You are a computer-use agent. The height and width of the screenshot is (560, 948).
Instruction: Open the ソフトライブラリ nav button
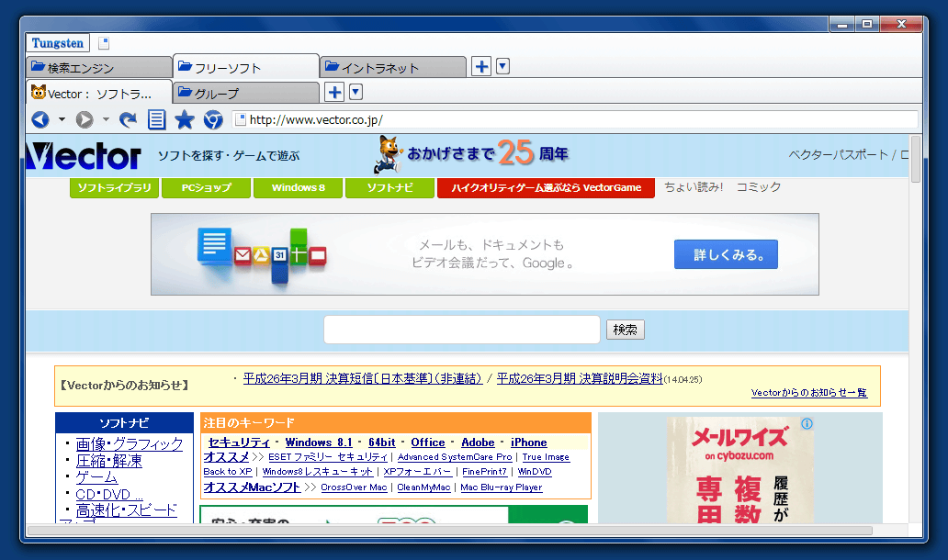tap(114, 188)
